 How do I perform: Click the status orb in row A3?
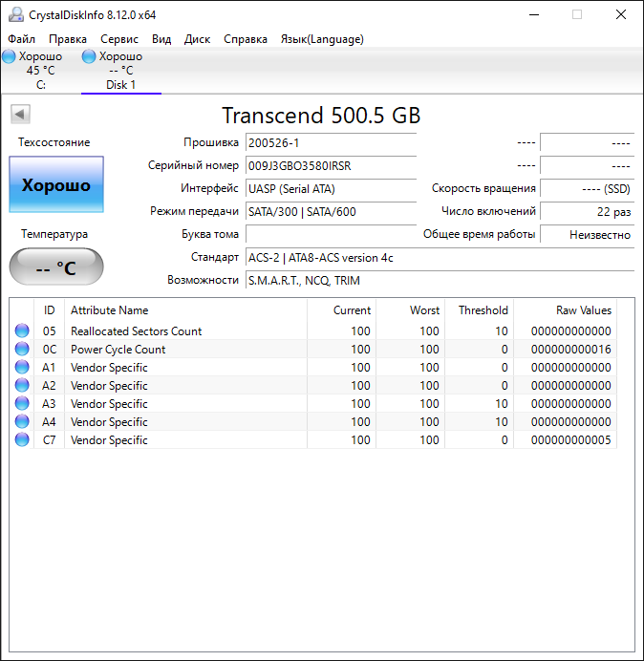coord(22,403)
